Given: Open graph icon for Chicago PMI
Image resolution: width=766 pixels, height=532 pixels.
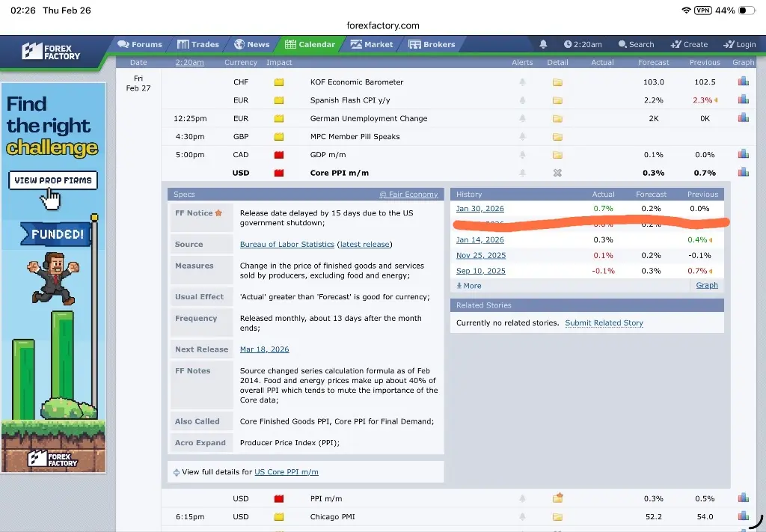Looking at the screenshot, I should (744, 516).
